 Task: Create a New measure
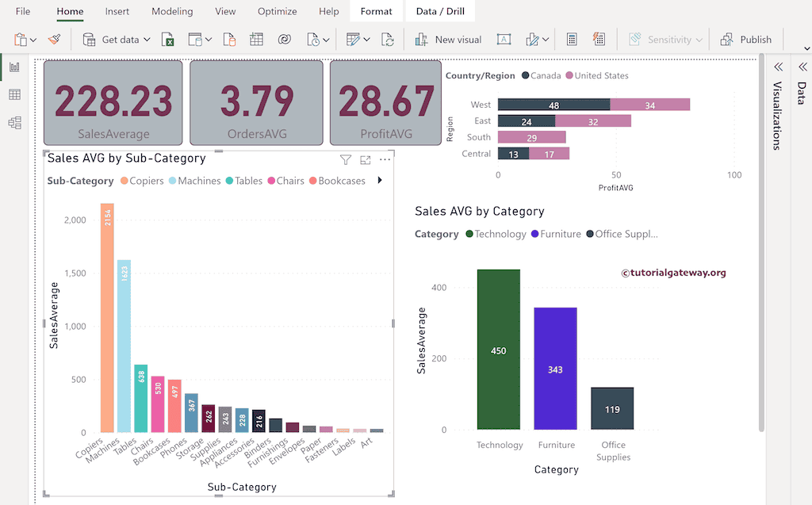point(571,39)
